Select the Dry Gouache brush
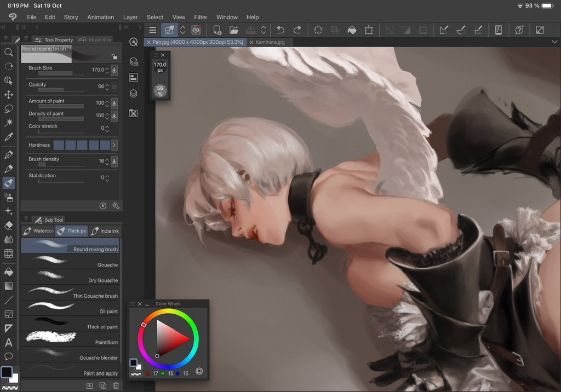561x392 pixels. coord(70,277)
